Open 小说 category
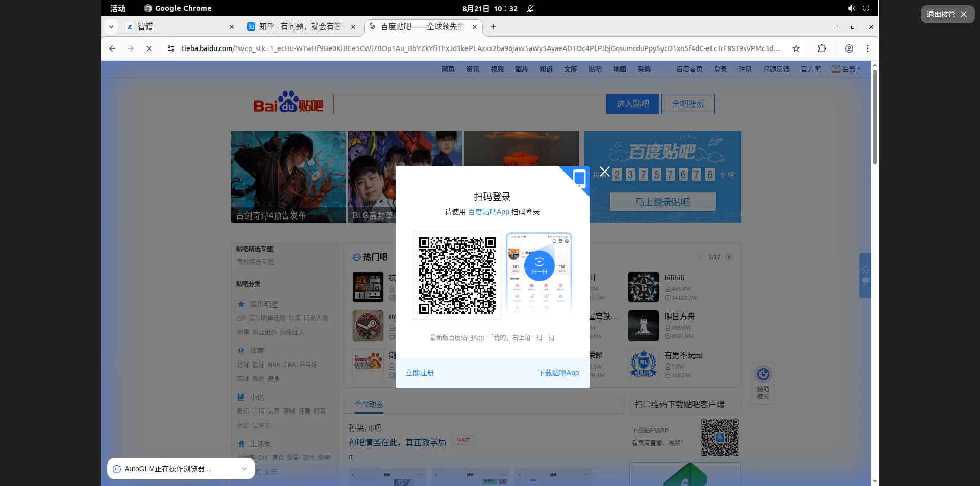This screenshot has height=486, width=980. pyautogui.click(x=256, y=397)
